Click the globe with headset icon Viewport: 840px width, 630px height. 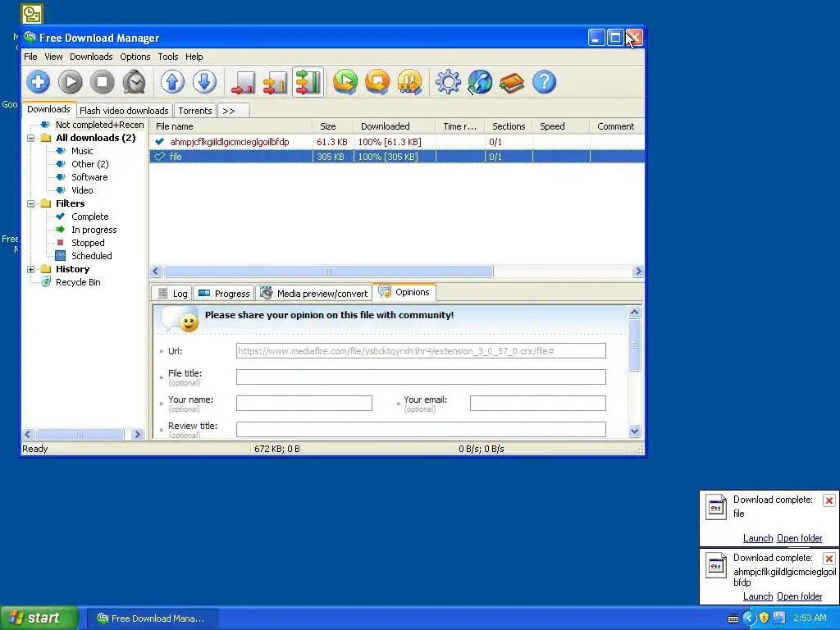[x=480, y=82]
